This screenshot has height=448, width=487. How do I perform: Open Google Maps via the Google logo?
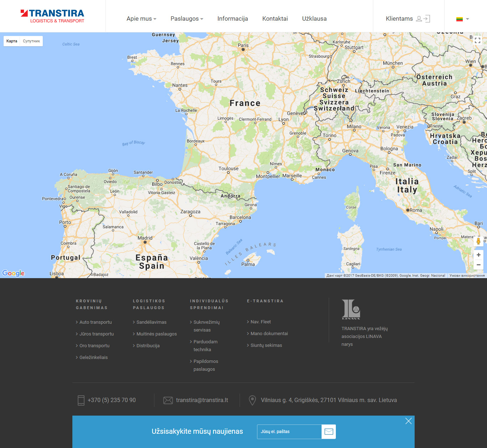pyautogui.click(x=13, y=273)
